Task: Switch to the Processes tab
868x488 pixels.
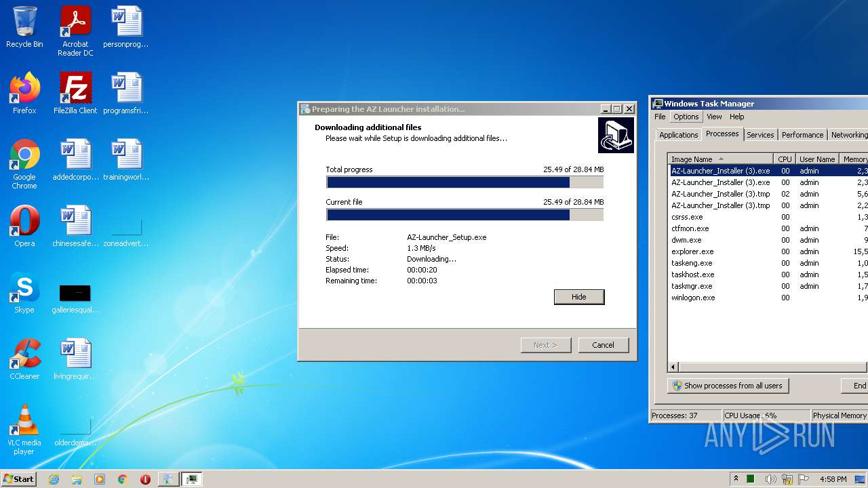Action: 722,134
